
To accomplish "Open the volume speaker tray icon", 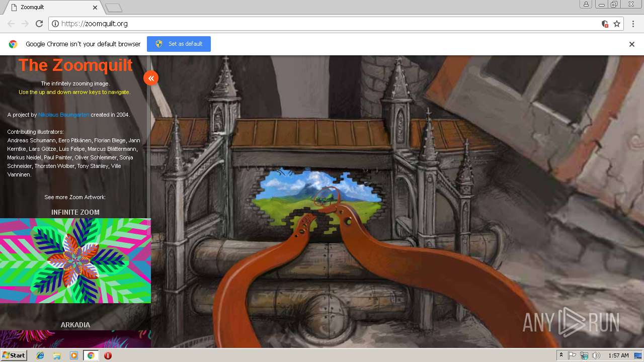I will click(596, 355).
